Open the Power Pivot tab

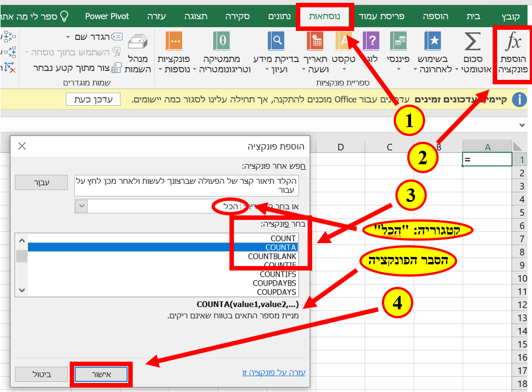(x=107, y=16)
